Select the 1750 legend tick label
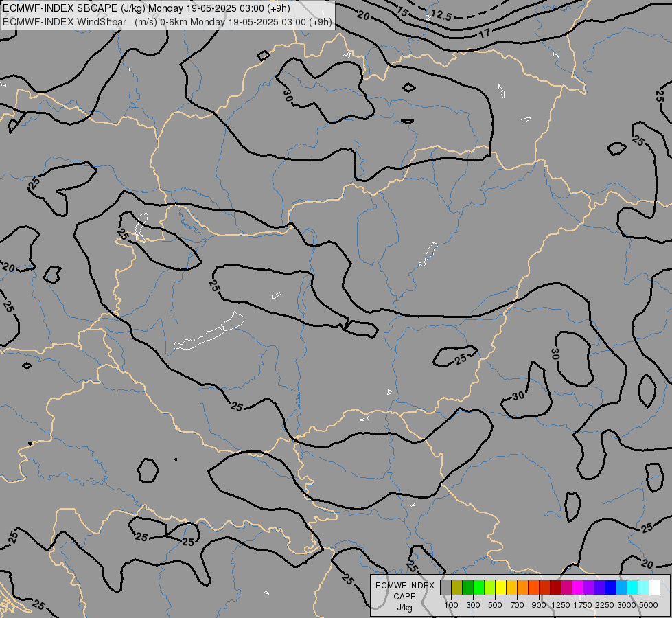672x618 pixels. coord(583,605)
